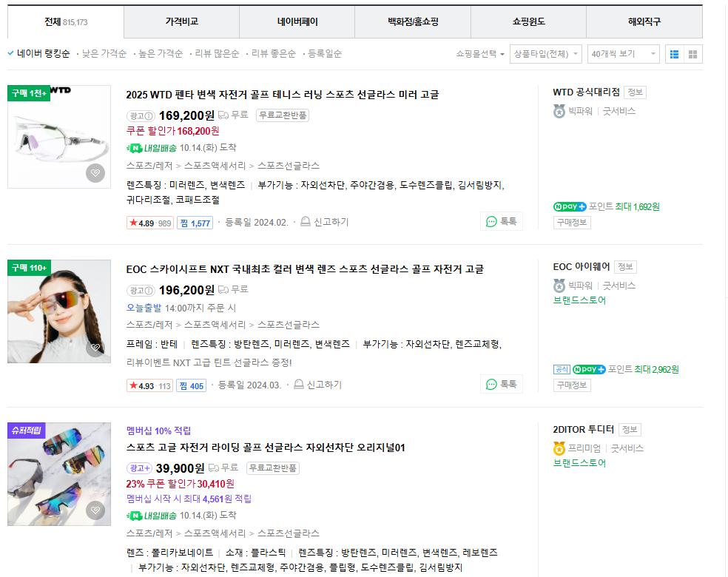
Task: Open EOC 스카이시프트 NXT product title link
Action: pyautogui.click(x=305, y=269)
